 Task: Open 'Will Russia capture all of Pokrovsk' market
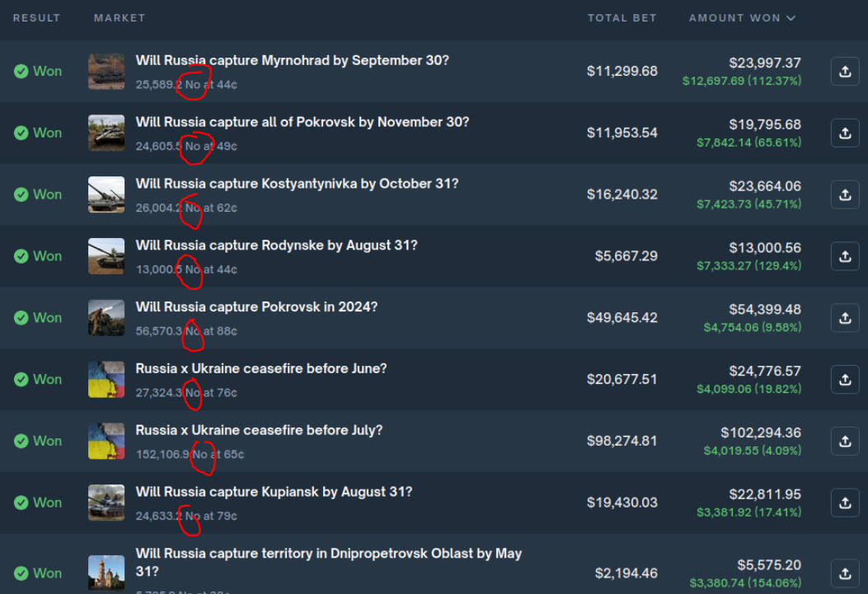pos(303,122)
